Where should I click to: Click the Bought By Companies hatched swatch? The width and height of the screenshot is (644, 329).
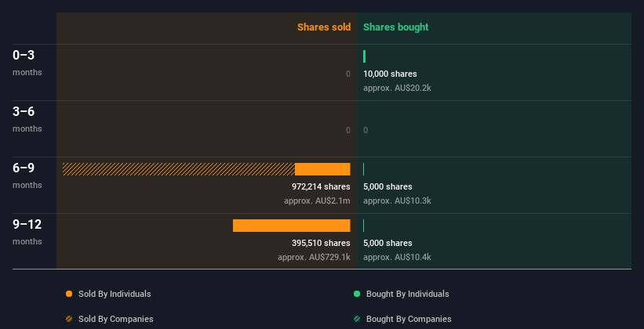point(357,319)
